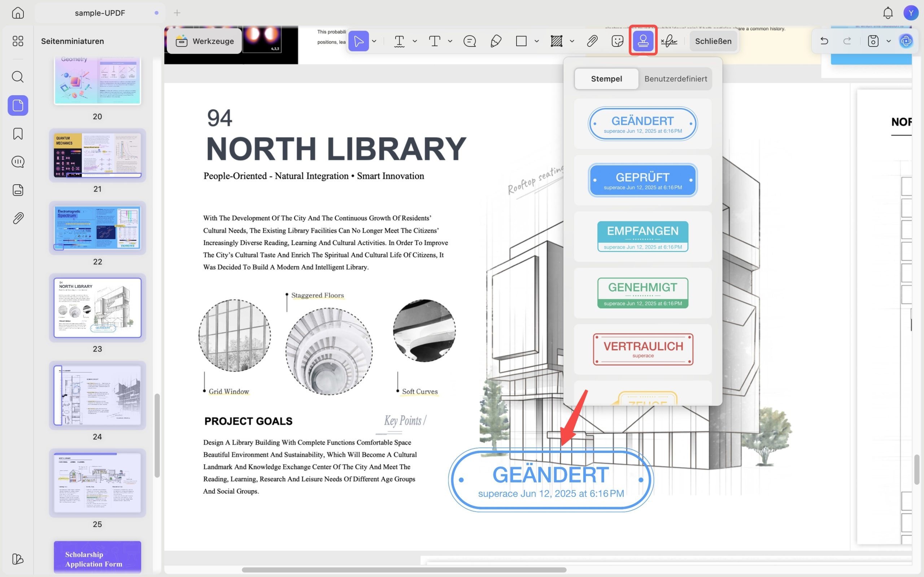The width and height of the screenshot is (924, 577).
Task: Select the stamp tool icon
Action: pyautogui.click(x=643, y=41)
